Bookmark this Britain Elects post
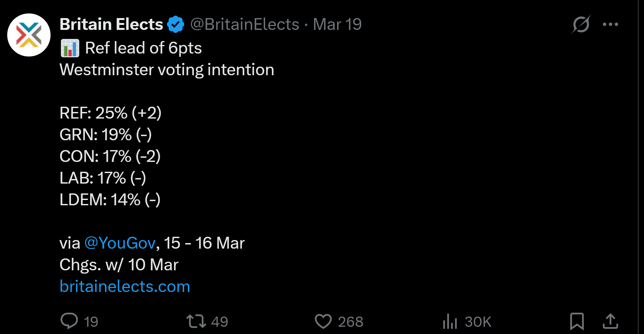 577,321
